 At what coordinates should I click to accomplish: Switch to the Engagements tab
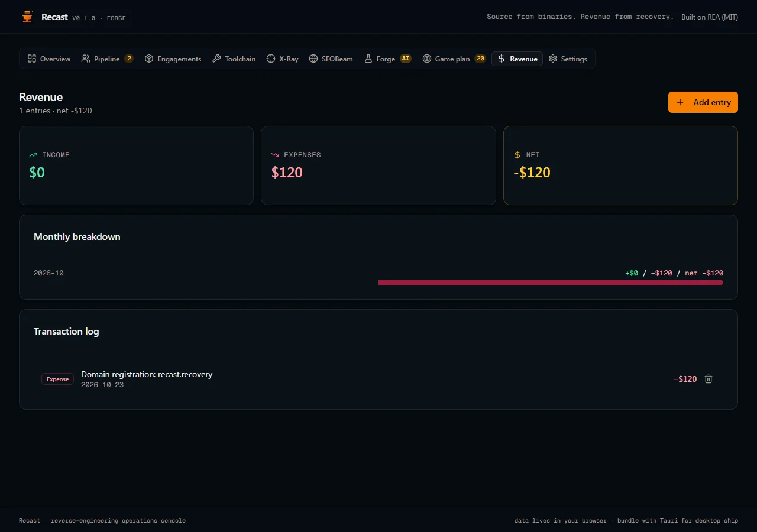(173, 59)
